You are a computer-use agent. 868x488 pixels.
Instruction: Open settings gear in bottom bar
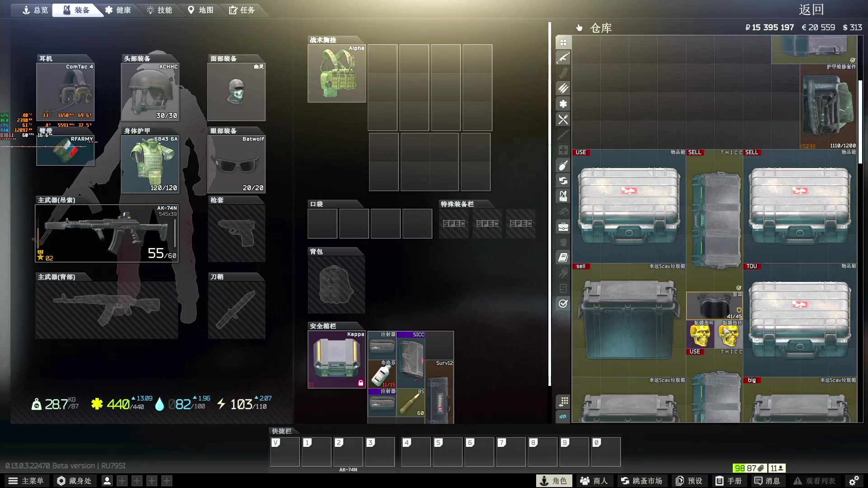[854, 481]
